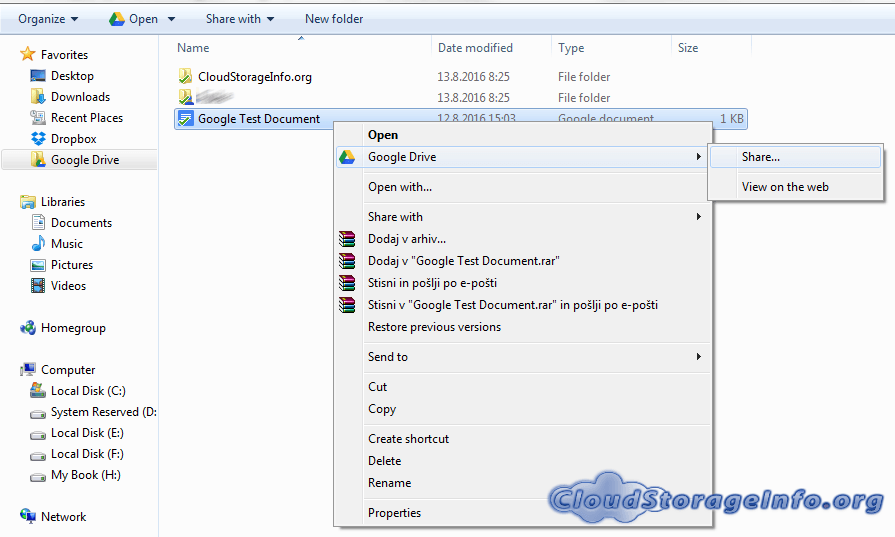Click the Google Drive logo on Open button
Image resolution: width=895 pixels, height=537 pixels.
116,19
